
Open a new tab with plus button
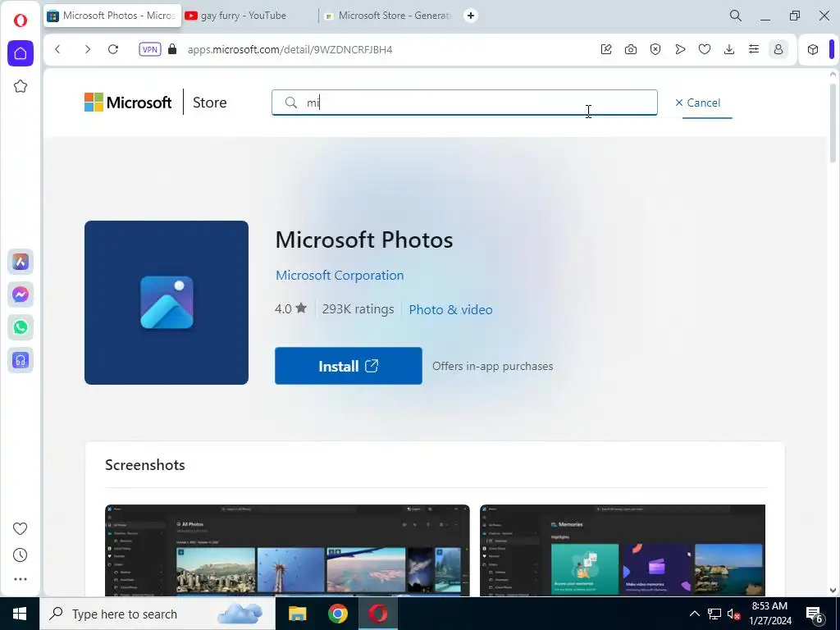(470, 16)
